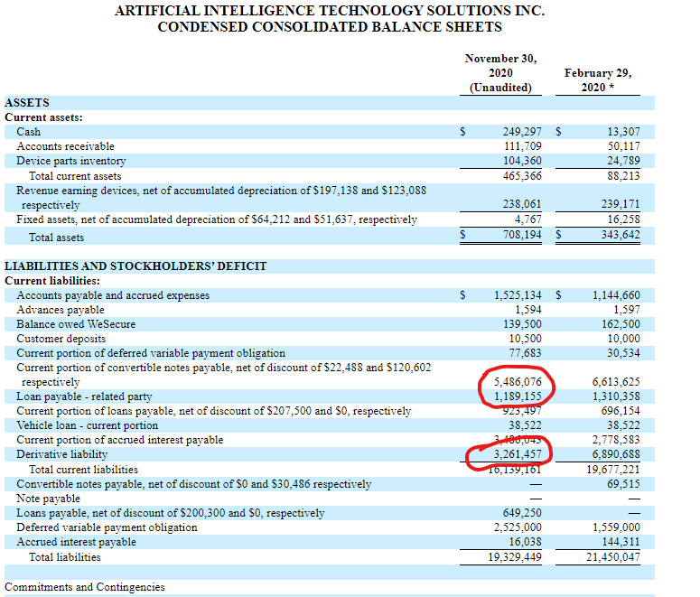Select the value 104,360
Image resolution: width=700 pixels, height=597 pixels.
522,161
